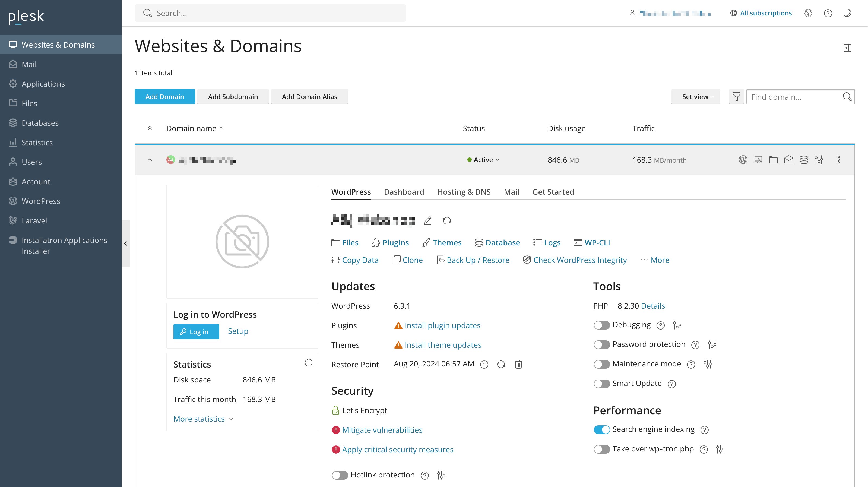Screen dimensions: 868x487
Task: Switch to dark mode moon icon
Action: [x=847, y=13]
